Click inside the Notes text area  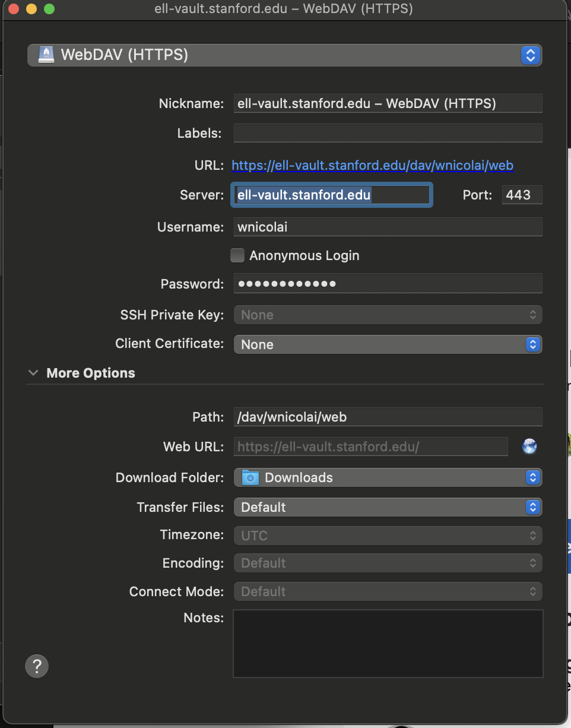(x=388, y=643)
